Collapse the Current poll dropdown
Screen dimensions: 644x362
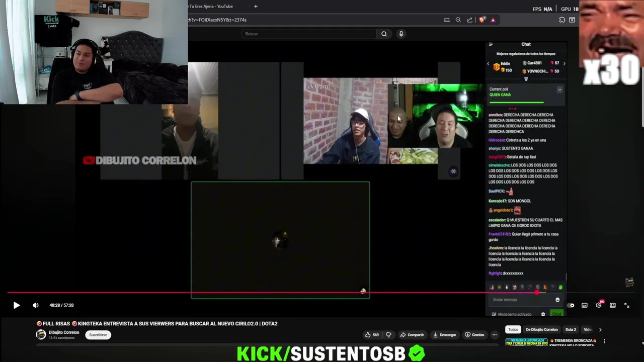click(x=559, y=89)
